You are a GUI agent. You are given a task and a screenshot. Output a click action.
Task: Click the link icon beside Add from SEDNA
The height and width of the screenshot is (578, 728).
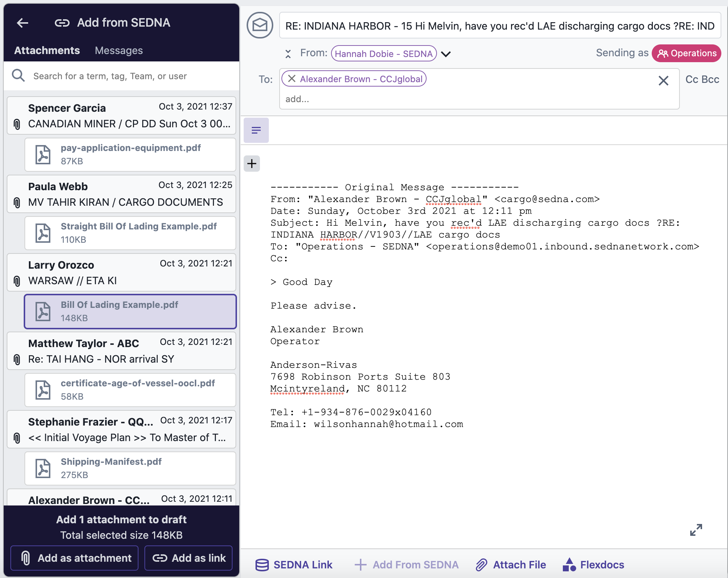point(62,23)
